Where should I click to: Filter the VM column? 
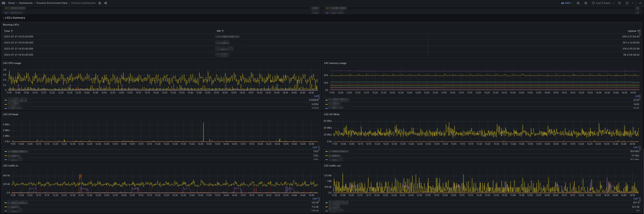point(223,31)
